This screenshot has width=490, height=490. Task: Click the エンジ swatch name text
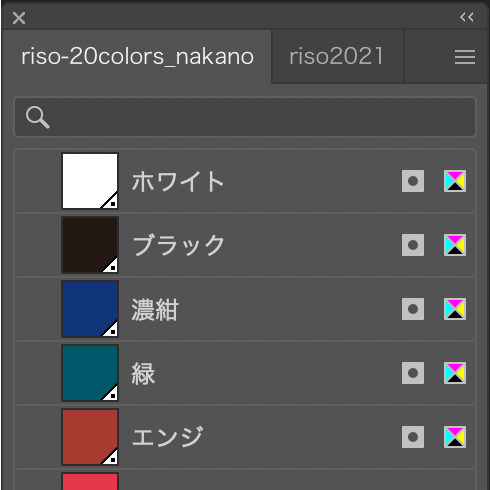click(167, 437)
